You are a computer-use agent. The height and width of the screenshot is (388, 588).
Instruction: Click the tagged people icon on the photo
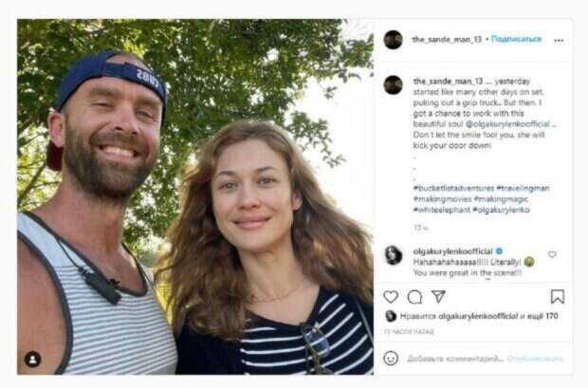click(33, 359)
